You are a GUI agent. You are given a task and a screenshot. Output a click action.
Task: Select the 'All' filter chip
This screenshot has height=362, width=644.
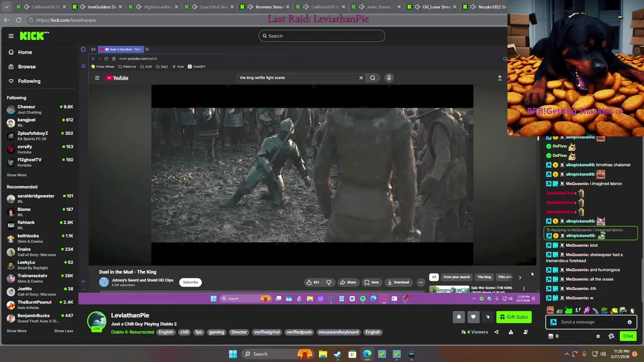tap(434, 277)
